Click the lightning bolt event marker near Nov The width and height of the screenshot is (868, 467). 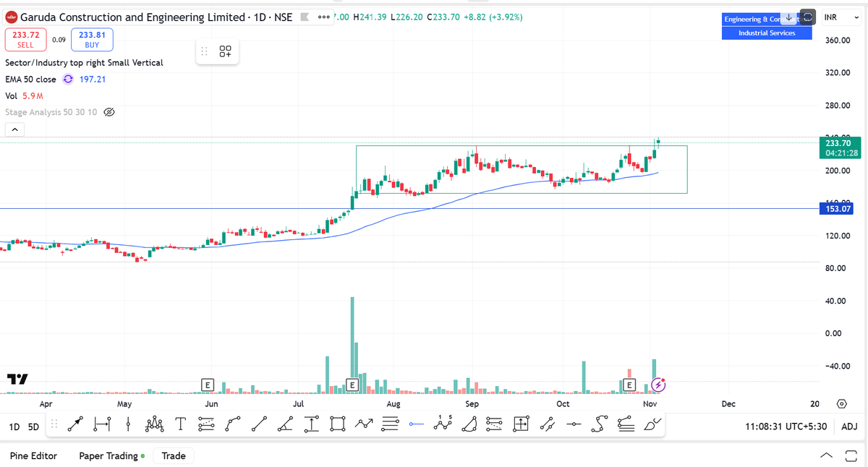[x=658, y=385]
